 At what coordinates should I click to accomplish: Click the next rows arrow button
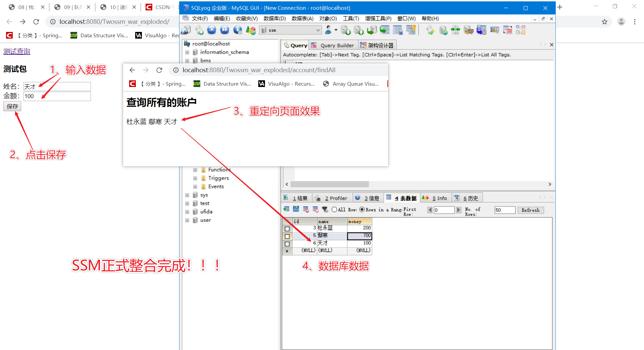[459, 210]
